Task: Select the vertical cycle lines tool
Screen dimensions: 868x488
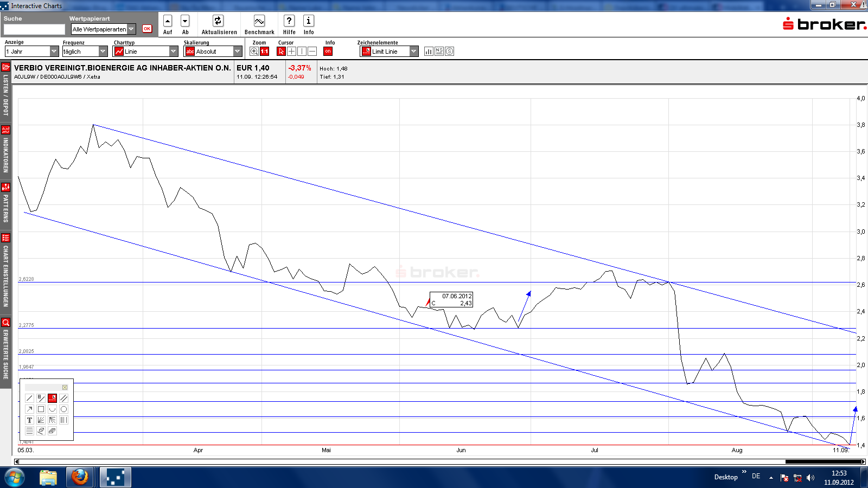Action: (63, 420)
